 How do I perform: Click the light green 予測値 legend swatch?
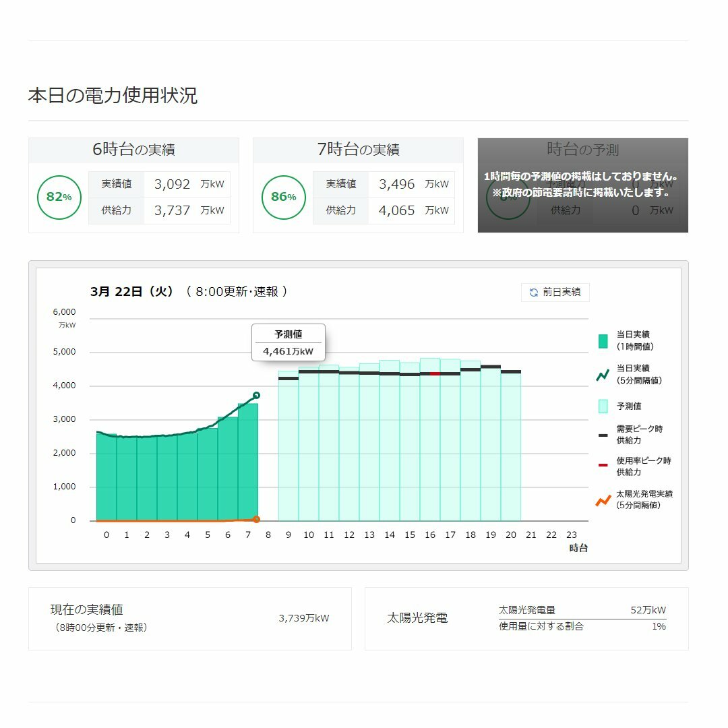click(603, 406)
